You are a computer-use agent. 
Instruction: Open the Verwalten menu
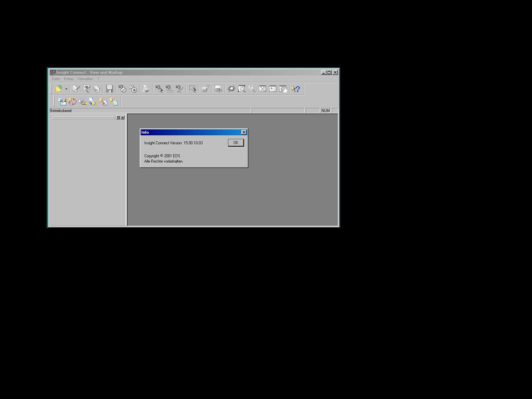pos(85,79)
